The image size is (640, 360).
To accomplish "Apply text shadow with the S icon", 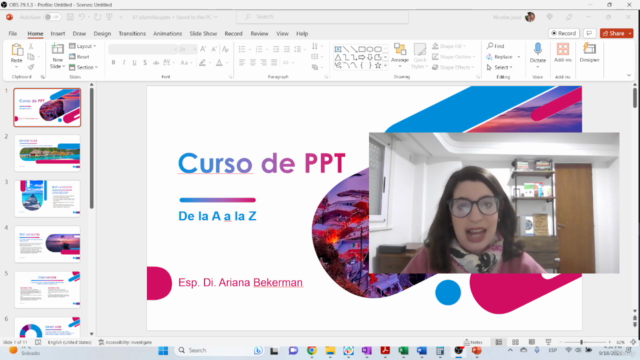I will coord(144,62).
